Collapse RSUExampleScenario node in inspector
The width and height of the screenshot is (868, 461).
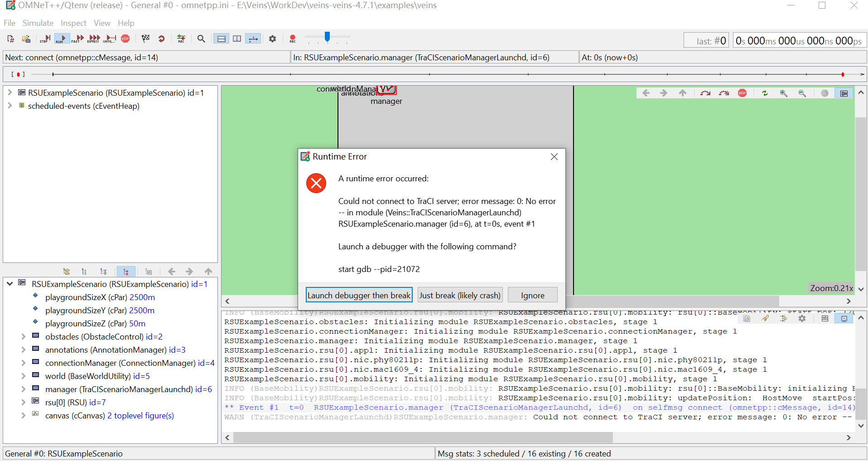point(10,284)
